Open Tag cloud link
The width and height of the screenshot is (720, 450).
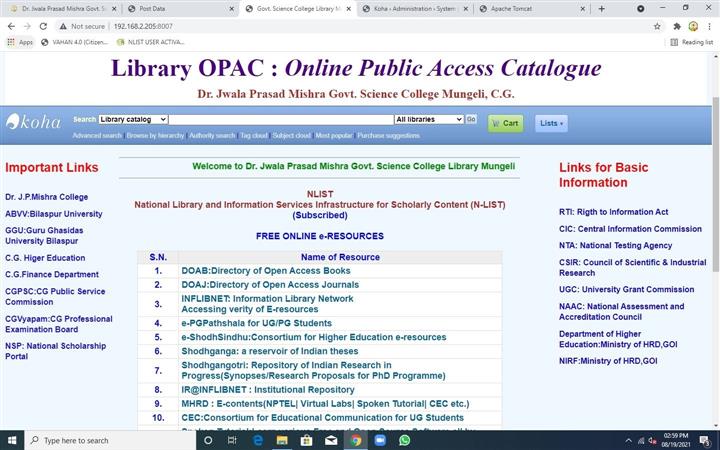tap(253, 135)
